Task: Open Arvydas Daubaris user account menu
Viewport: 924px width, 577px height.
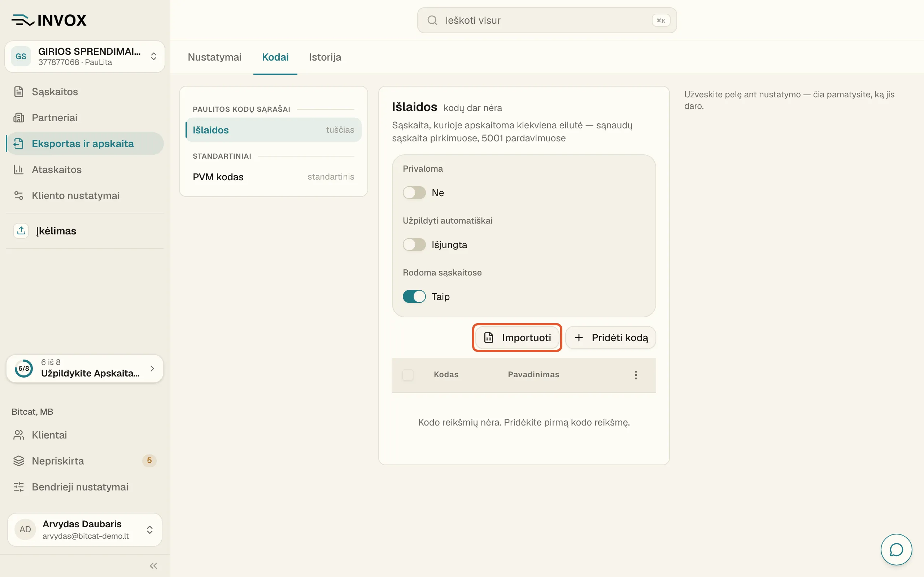Action: [x=85, y=530]
